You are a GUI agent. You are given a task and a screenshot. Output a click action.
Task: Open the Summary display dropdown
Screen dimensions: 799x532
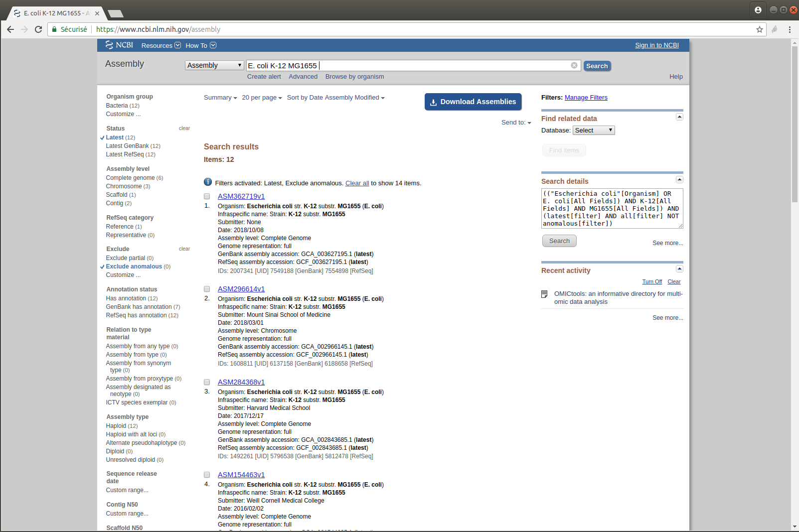coord(220,98)
